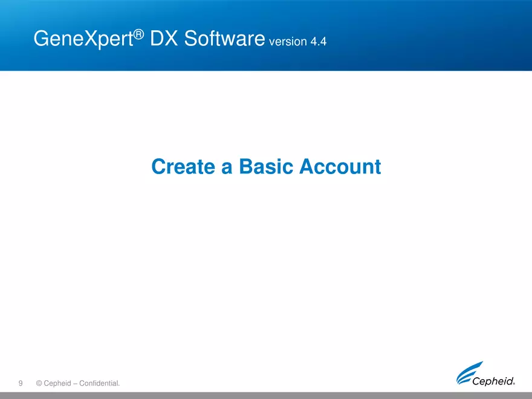The image size is (532, 399).
Task: Click the word Confidential in the footer
Action: click(x=97, y=383)
